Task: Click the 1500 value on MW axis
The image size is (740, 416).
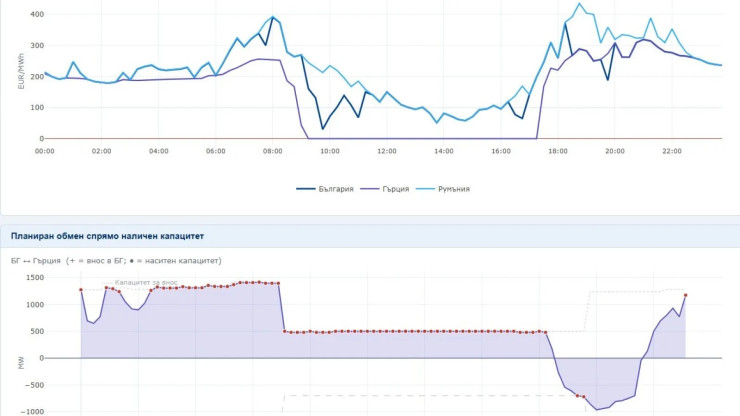Action: [35, 278]
